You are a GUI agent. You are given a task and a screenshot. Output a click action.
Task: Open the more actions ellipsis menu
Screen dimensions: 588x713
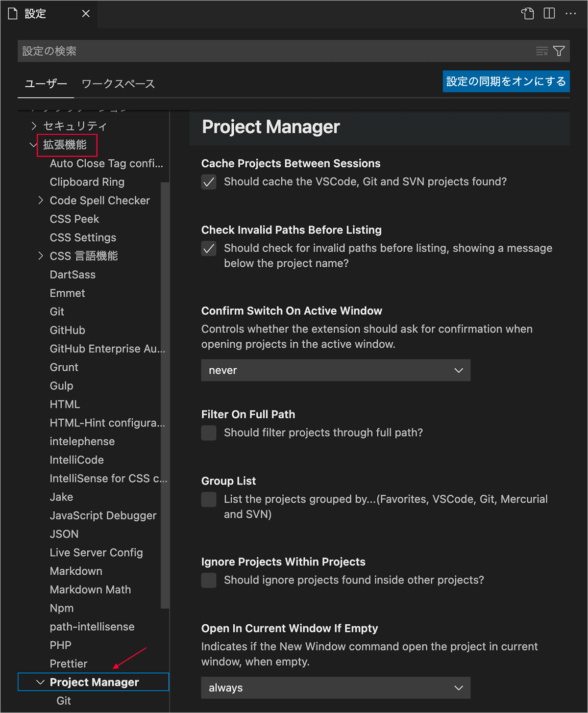570,13
